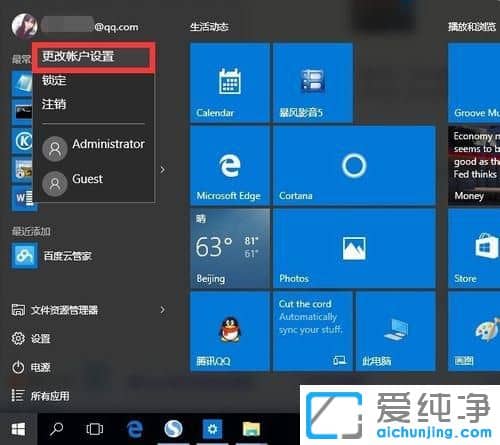Click the 播放和浏览 group heading

(472, 27)
